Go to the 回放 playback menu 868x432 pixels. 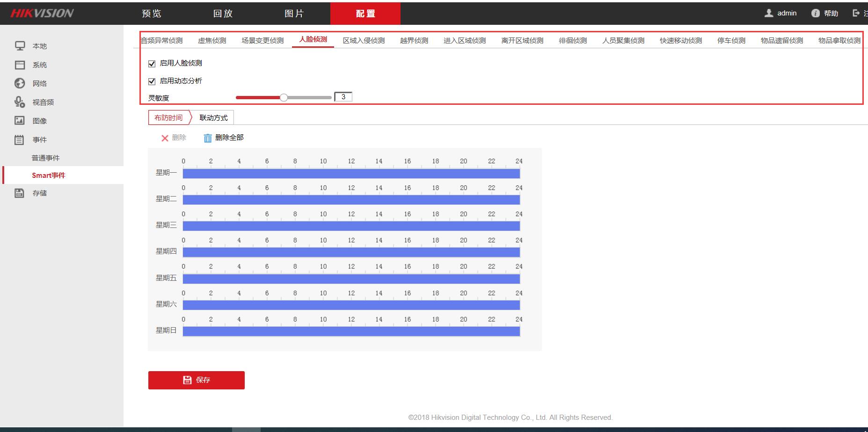point(223,14)
